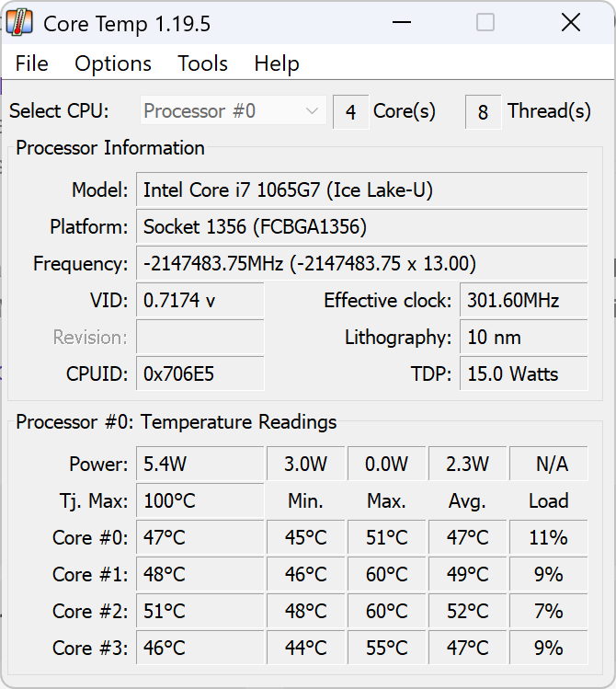Screen dimensions: 616x689
Task: Open the Help menu
Action: tap(277, 63)
